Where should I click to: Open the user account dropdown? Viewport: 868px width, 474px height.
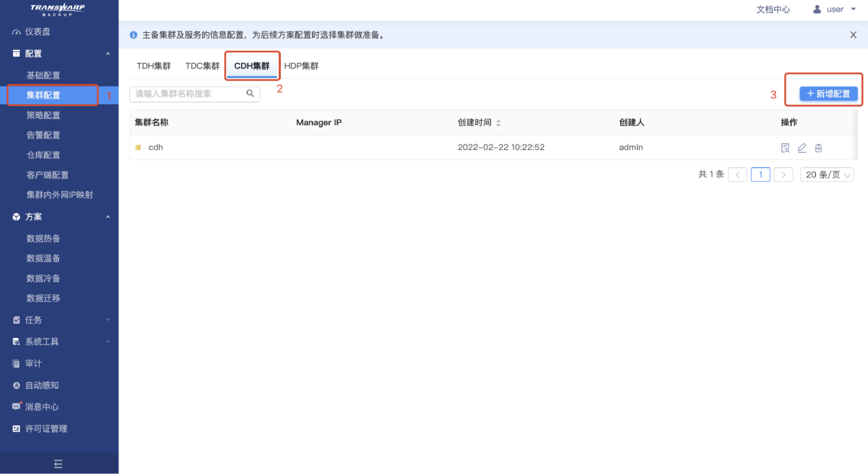pos(834,10)
